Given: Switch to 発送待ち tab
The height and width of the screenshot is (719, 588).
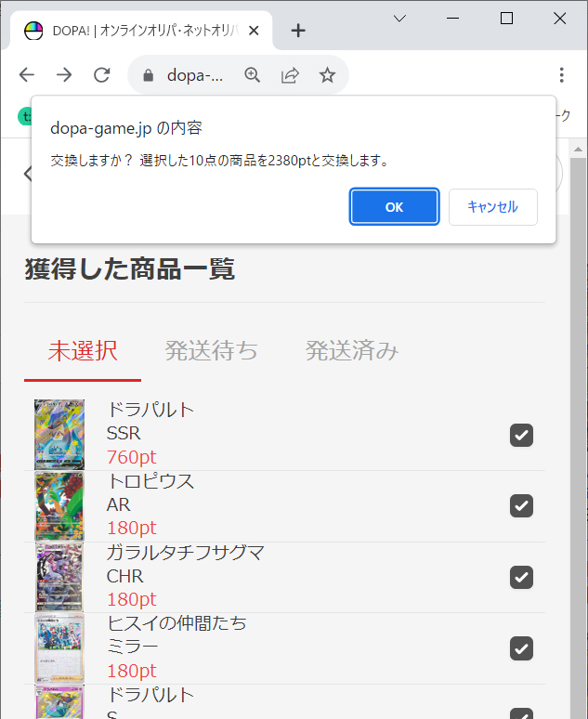Looking at the screenshot, I should tap(211, 351).
